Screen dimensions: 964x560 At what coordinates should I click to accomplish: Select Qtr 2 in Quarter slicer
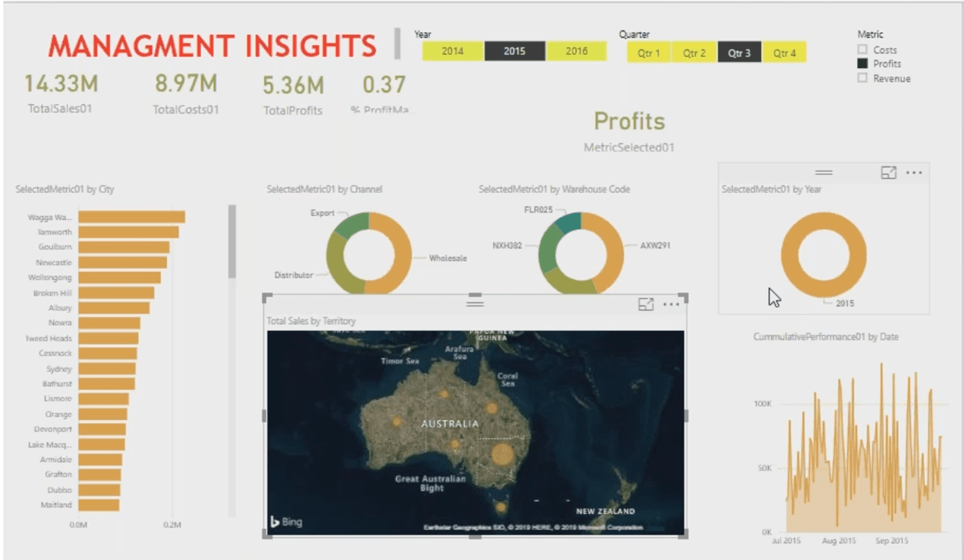click(x=694, y=53)
